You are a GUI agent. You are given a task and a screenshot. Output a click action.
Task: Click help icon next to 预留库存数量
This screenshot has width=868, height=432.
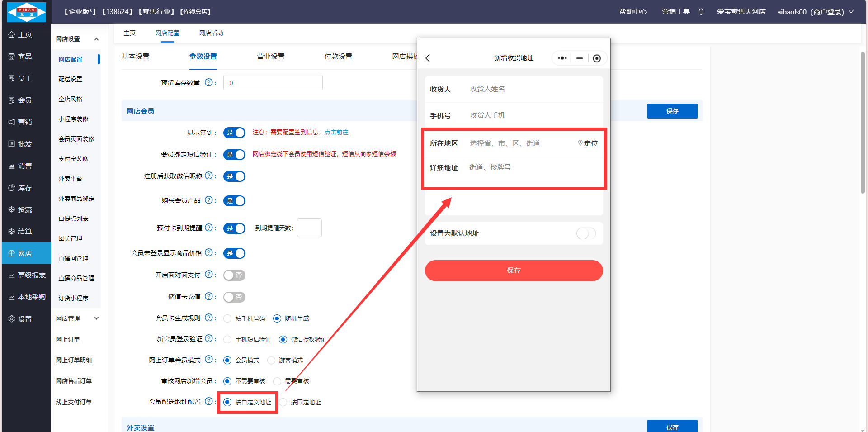point(208,82)
